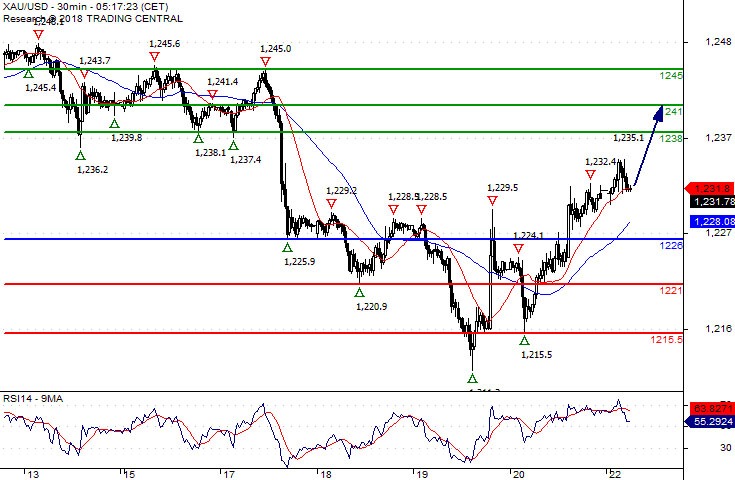The image size is (735, 480).
Task: Click the green triangle above the 1,236.2 low
Action: (x=81, y=156)
